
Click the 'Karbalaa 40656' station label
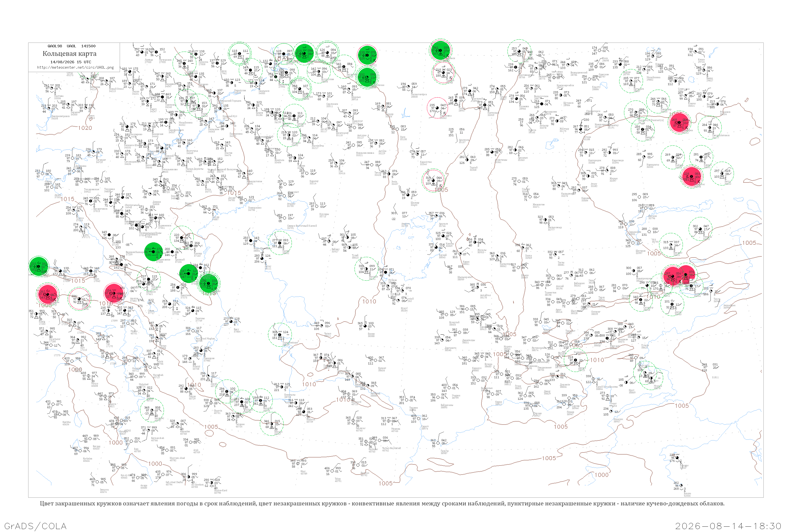pyautogui.click(x=87, y=460)
